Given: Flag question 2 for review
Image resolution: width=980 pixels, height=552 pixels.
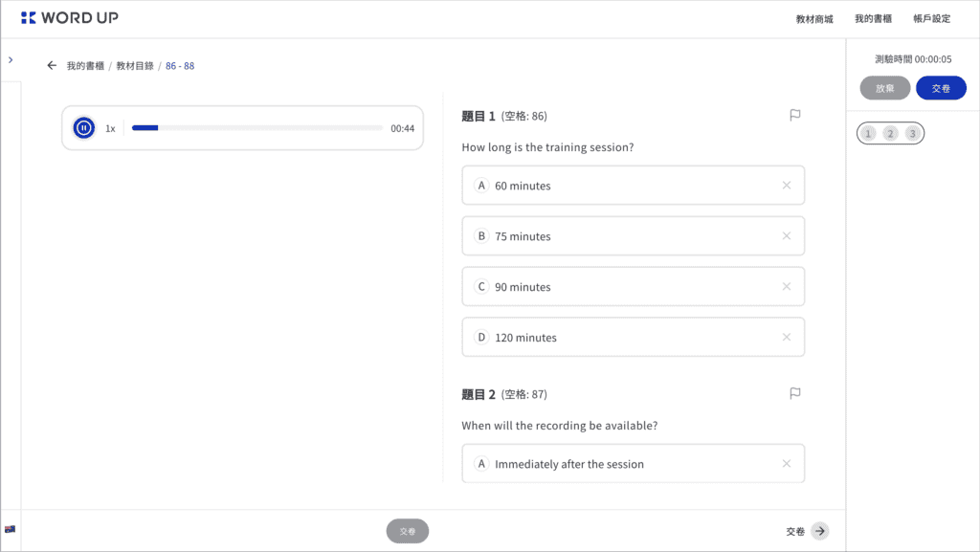Looking at the screenshot, I should 794,393.
